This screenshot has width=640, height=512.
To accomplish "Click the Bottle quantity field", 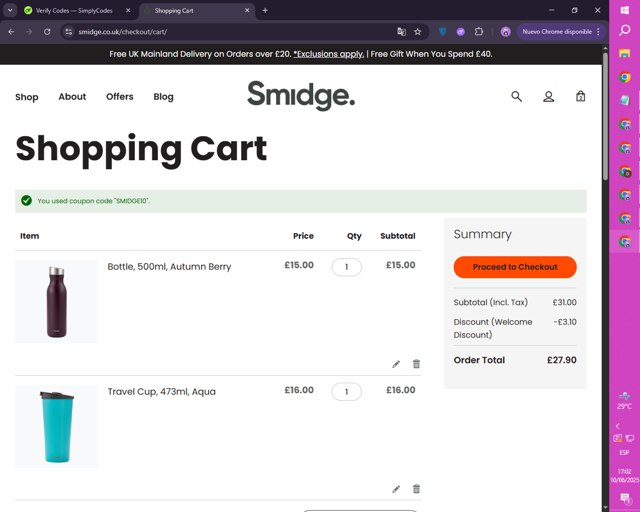I will pos(347,267).
